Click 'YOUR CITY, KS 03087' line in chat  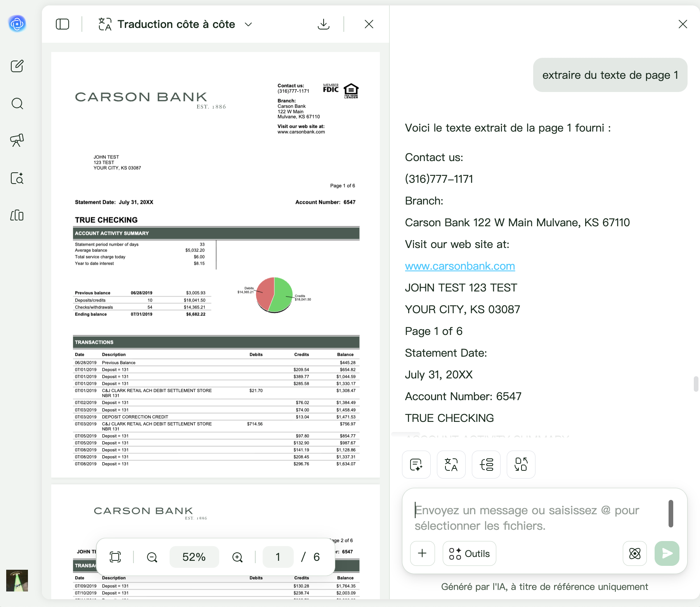(x=463, y=309)
